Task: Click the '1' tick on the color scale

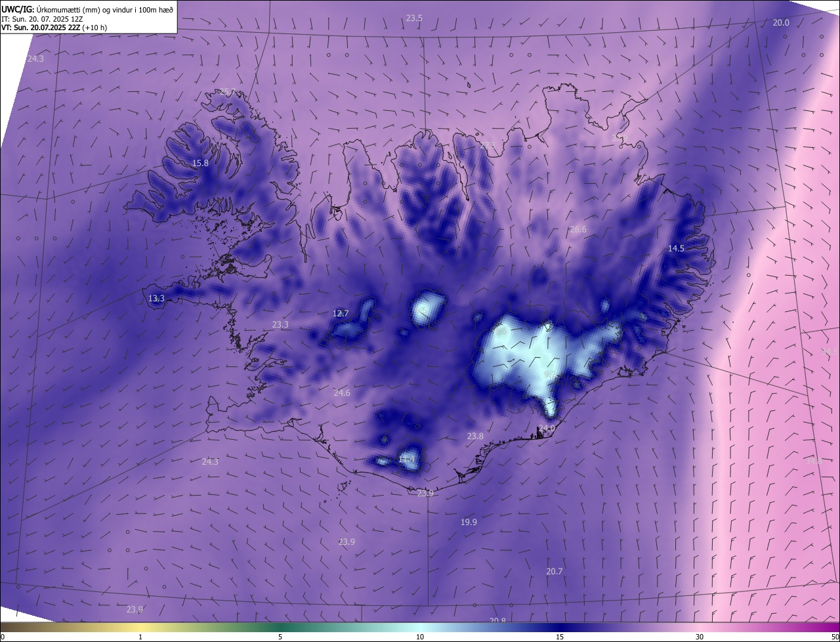Action: pos(140,637)
